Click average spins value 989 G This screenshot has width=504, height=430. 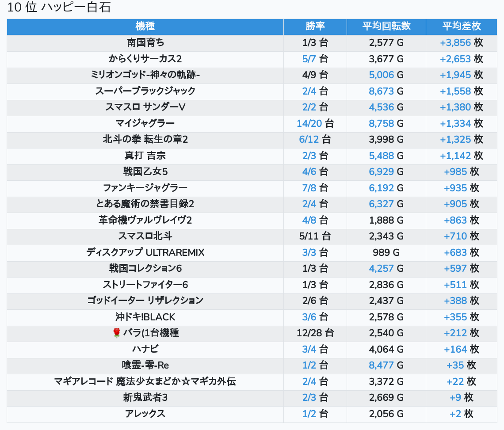(386, 252)
